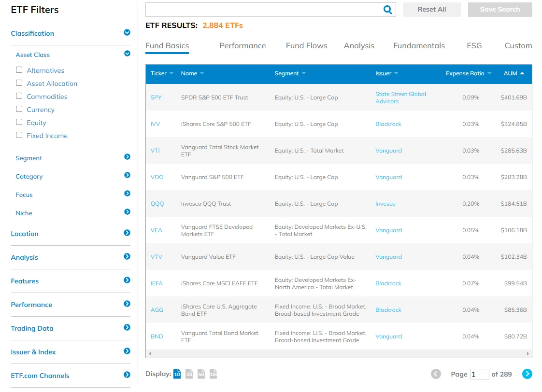
Task: Expand the ETF.com Channels section
Action: pos(127,375)
